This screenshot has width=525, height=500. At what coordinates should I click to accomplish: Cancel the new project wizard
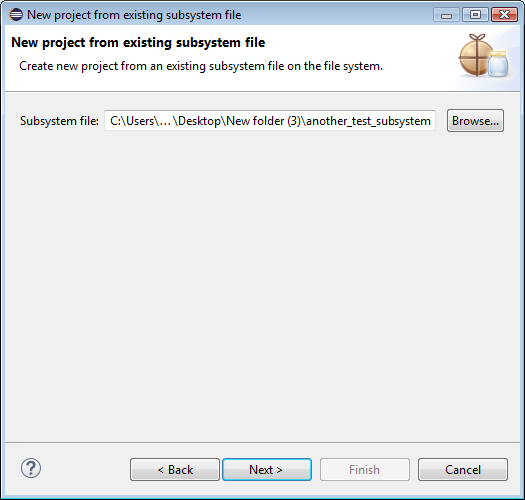(x=463, y=470)
